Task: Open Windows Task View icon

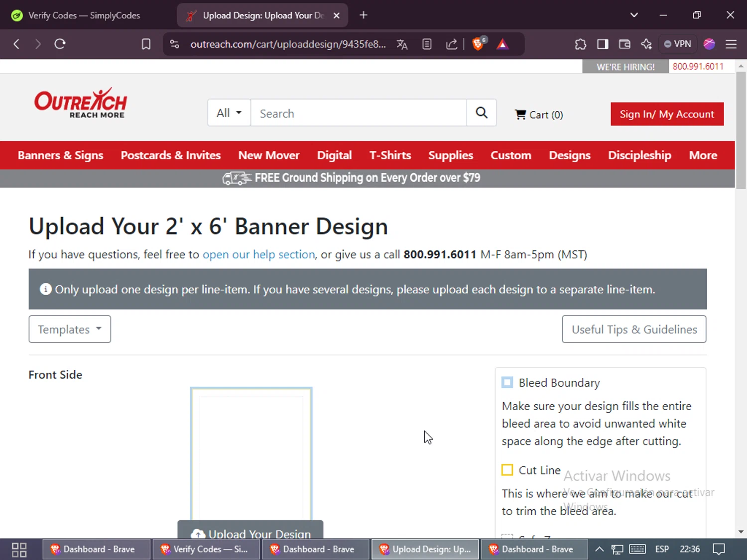Action: pos(19,550)
